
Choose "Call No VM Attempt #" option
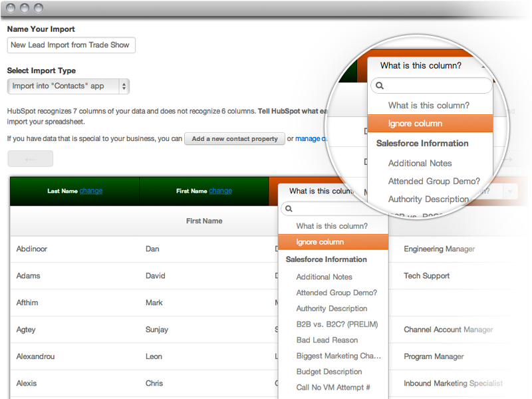tap(333, 388)
